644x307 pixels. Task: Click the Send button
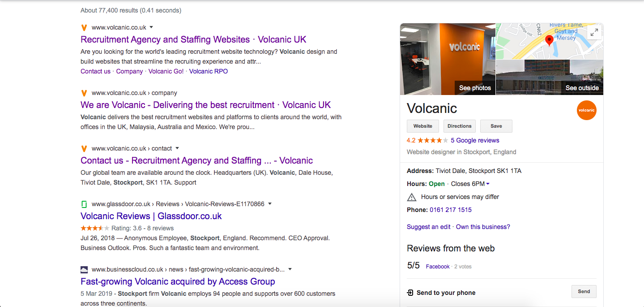584,291
